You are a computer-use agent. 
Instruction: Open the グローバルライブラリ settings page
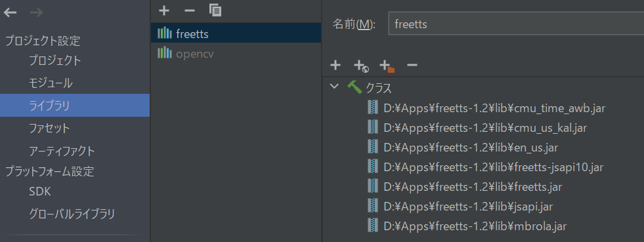(x=72, y=214)
